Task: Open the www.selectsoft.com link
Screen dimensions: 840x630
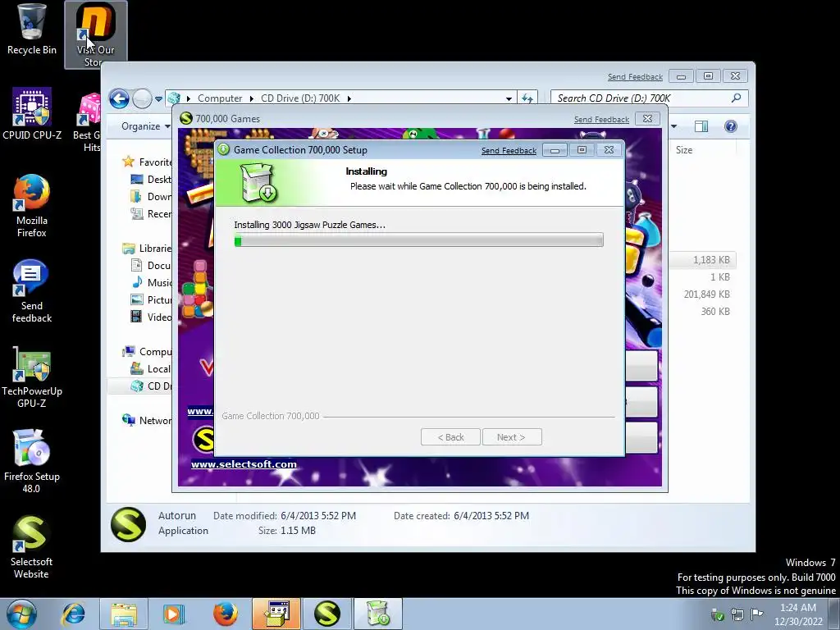Action: [x=244, y=464]
